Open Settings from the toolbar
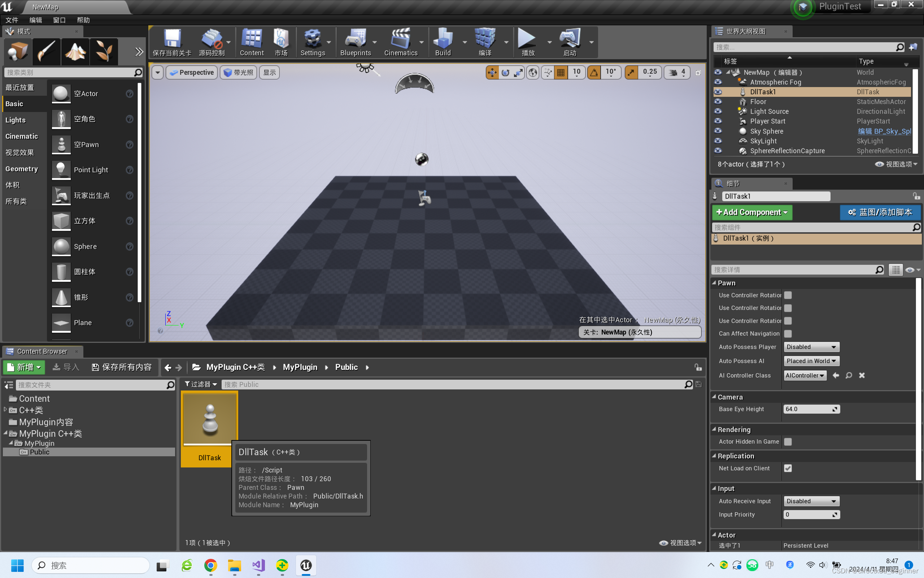 pyautogui.click(x=313, y=42)
